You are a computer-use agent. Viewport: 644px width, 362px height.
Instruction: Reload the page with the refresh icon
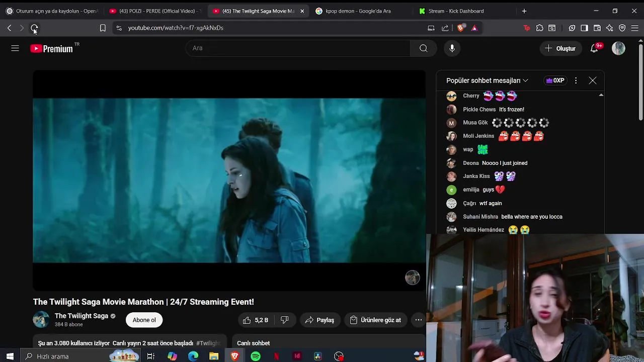point(34,28)
